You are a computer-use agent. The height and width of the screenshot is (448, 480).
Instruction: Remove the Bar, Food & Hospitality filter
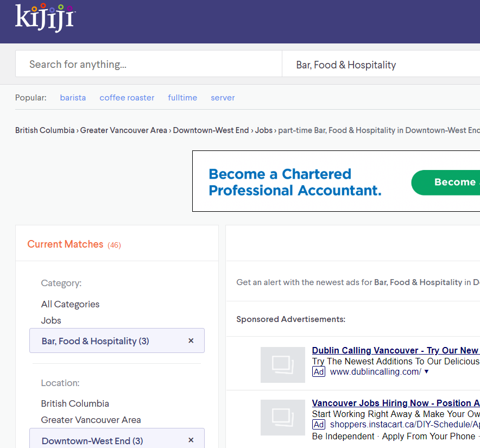[x=191, y=340]
